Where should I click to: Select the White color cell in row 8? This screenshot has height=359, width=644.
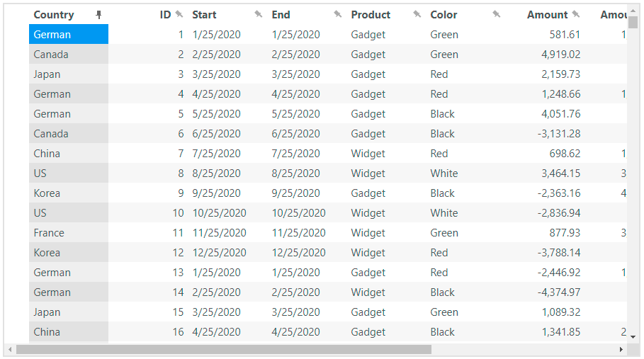pyautogui.click(x=444, y=173)
